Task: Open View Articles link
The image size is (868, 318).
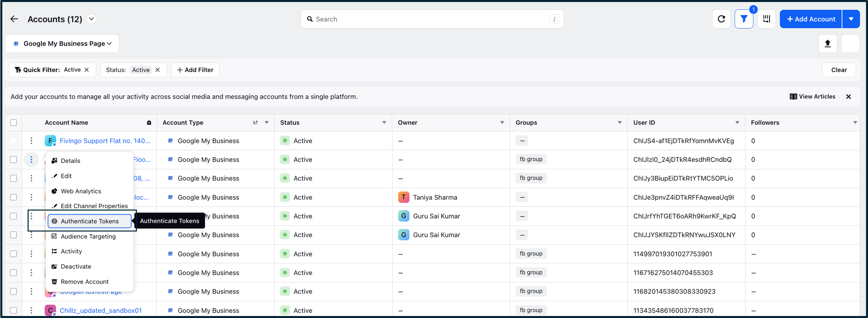Action: 813,97
